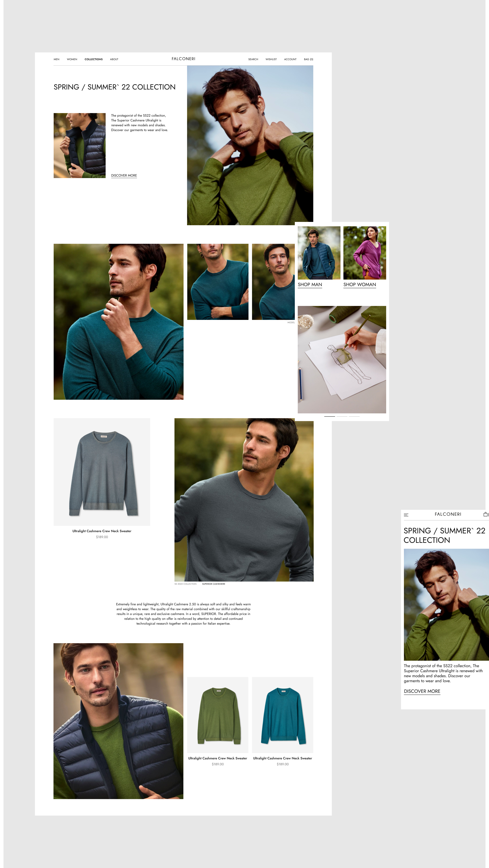Open the ACCOUNT link
Image resolution: width=489 pixels, height=868 pixels.
(x=290, y=59)
